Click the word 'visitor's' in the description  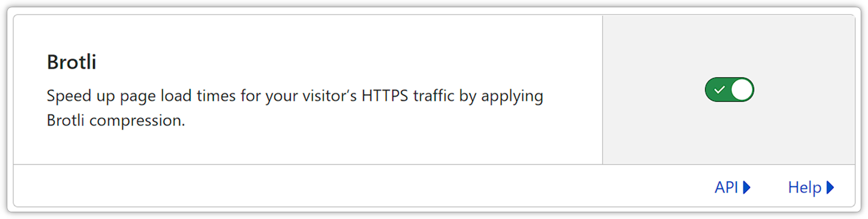click(x=330, y=96)
